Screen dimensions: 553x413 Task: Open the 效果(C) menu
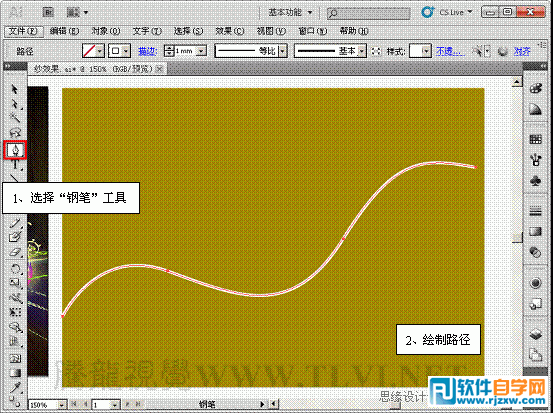(x=230, y=31)
